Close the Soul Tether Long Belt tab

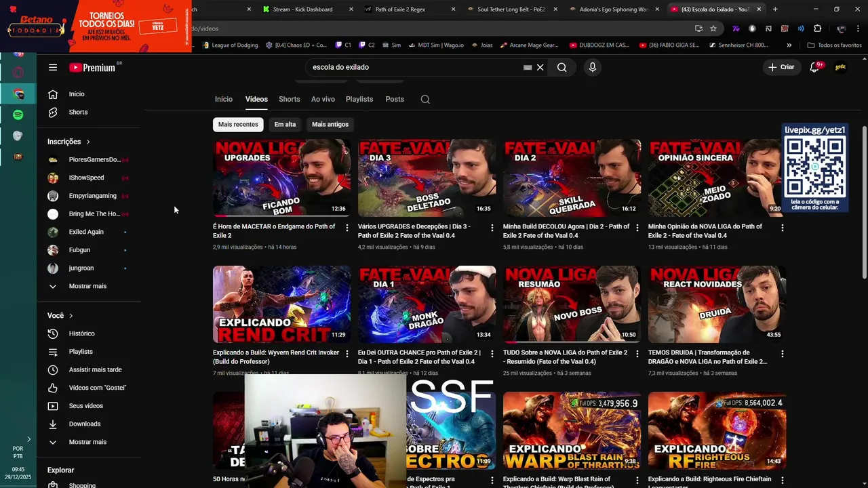click(x=555, y=9)
